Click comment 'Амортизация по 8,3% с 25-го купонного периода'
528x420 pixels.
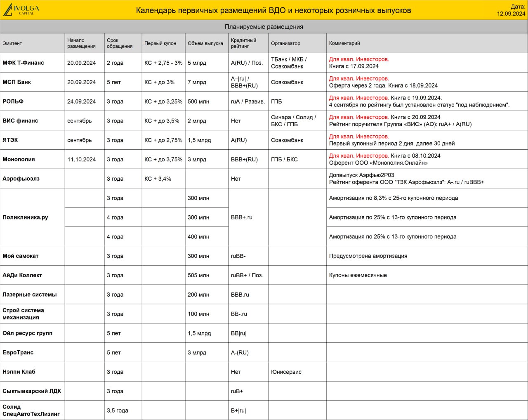(x=394, y=198)
